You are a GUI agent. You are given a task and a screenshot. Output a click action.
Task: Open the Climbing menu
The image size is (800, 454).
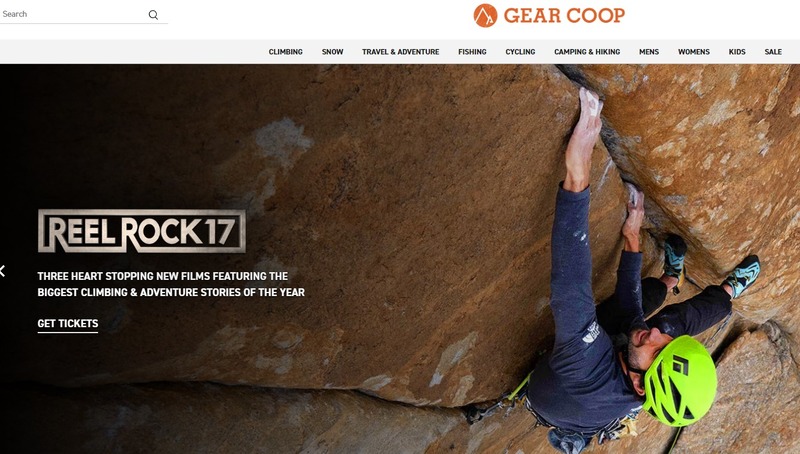point(286,52)
